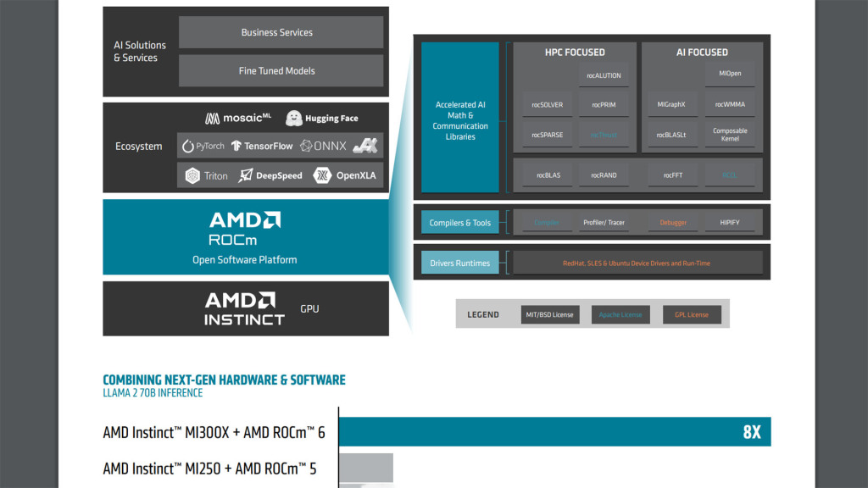Click the rocSOLVER library box
The width and height of the screenshot is (868, 488).
tap(547, 104)
